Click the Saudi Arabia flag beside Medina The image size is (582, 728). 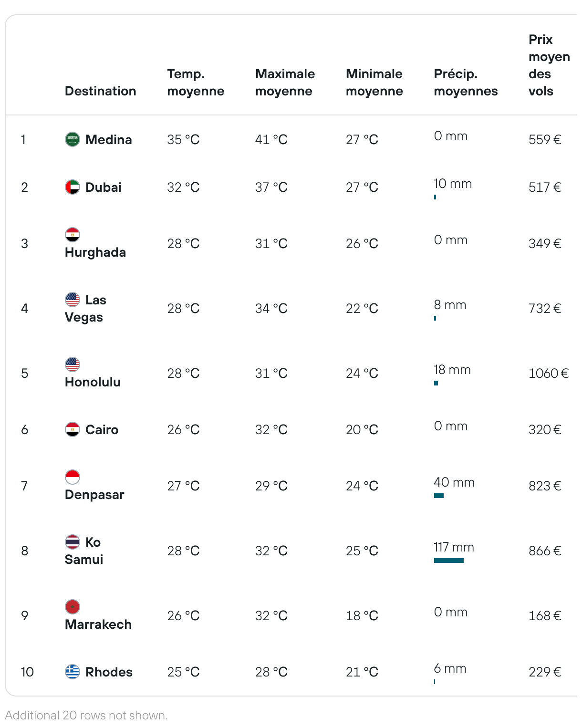coord(73,139)
